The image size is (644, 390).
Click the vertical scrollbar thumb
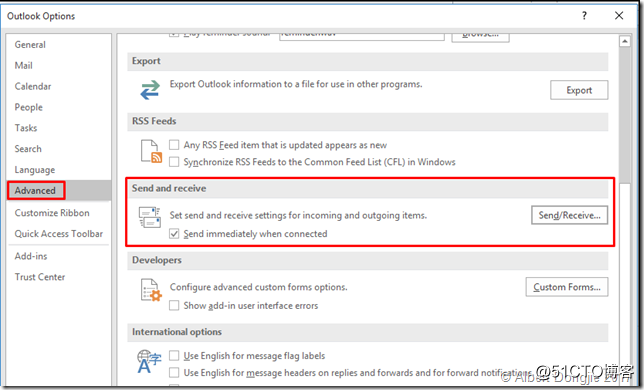625,115
